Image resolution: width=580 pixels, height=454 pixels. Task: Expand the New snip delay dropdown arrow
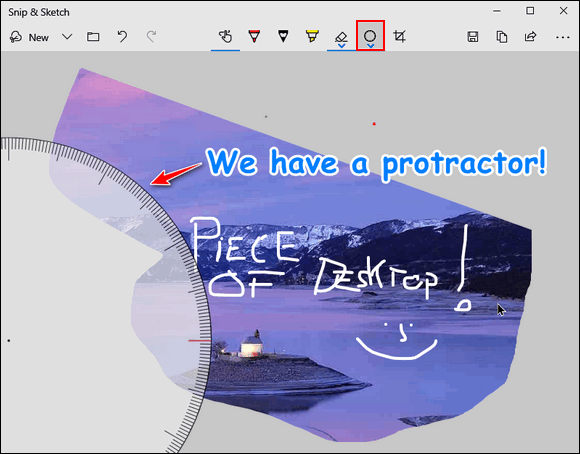pos(67,37)
